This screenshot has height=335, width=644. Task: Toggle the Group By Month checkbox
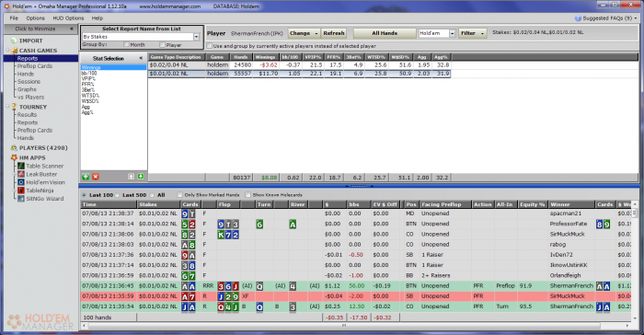tap(127, 44)
